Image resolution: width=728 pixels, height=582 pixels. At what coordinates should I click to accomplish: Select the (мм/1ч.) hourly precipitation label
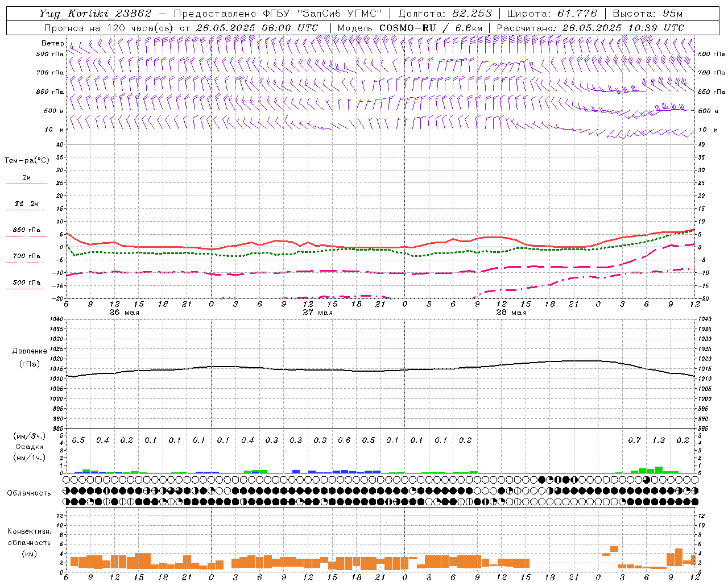coord(30,458)
